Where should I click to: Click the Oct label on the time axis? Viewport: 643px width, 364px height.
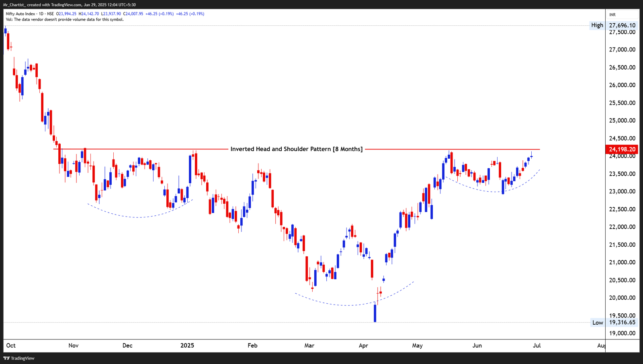coord(11,346)
